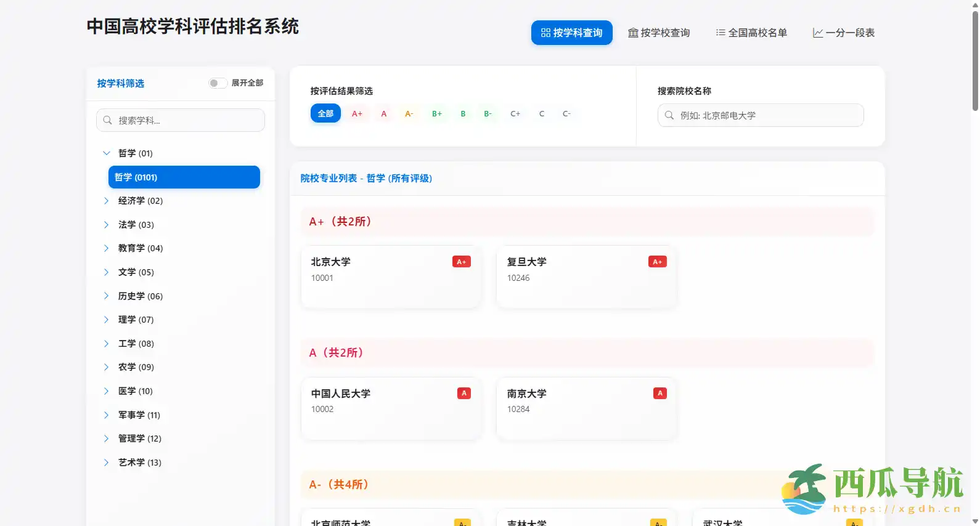Click the magnifier icon in 搜索学科 box
The width and height of the screenshot is (980, 526).
[x=108, y=120]
